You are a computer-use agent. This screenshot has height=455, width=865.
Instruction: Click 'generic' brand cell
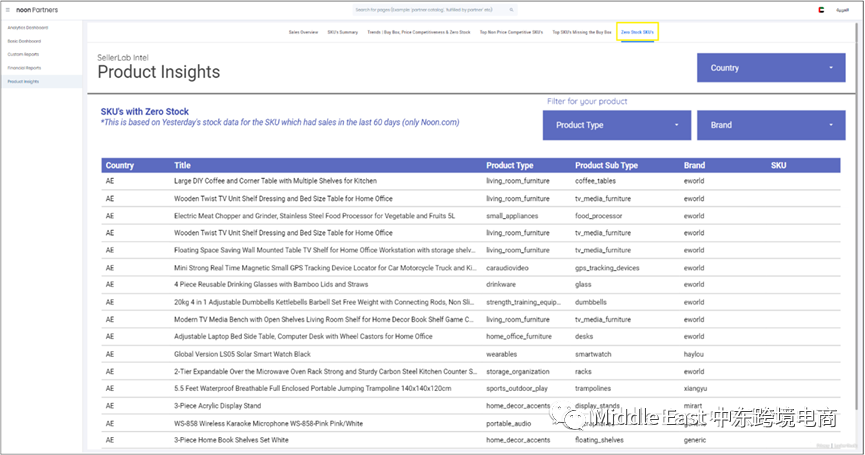695,440
